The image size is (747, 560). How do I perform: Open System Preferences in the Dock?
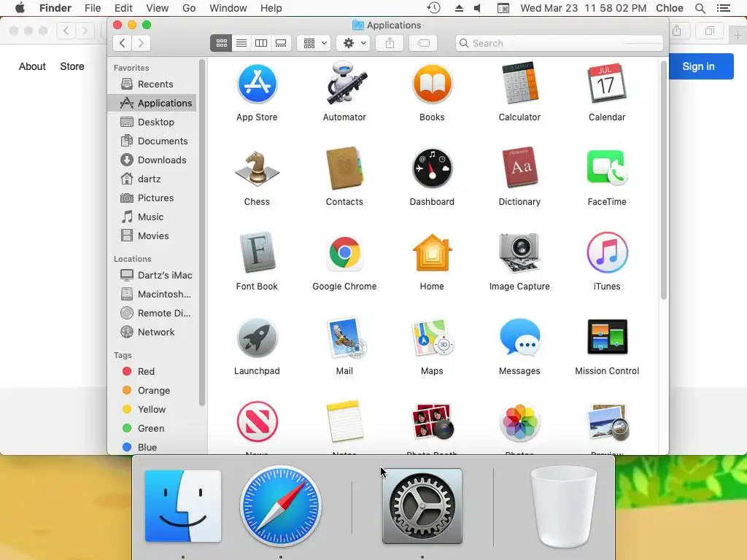[422, 506]
